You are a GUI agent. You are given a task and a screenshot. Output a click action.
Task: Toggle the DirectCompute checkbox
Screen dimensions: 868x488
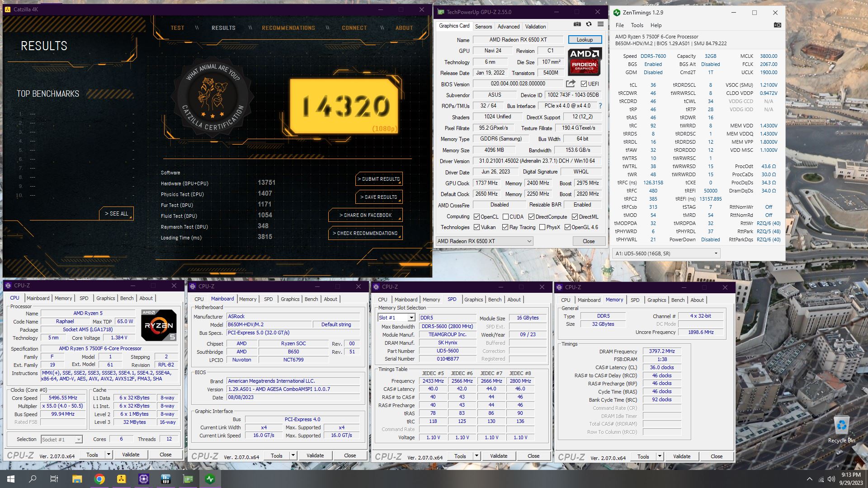(x=531, y=217)
